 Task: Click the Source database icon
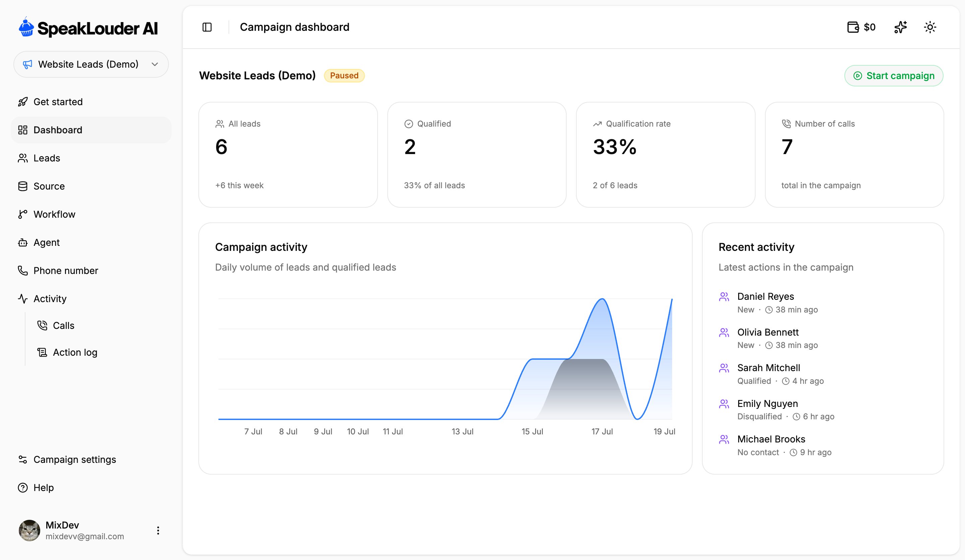[x=22, y=186]
